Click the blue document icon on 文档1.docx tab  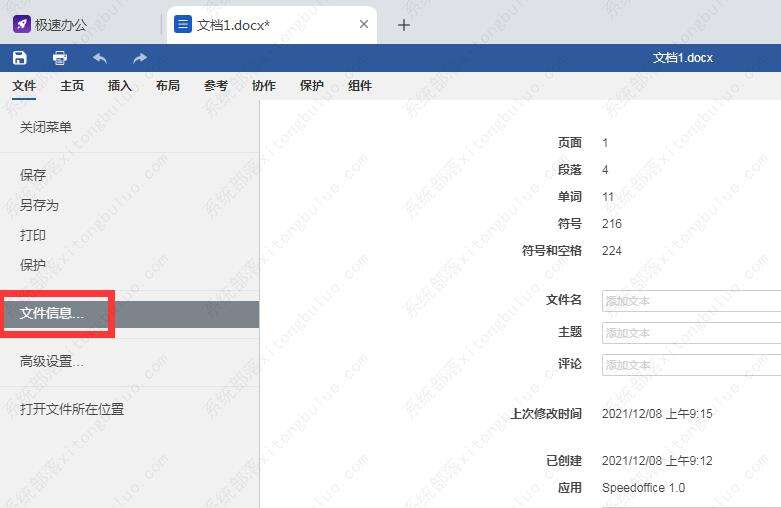pos(183,24)
